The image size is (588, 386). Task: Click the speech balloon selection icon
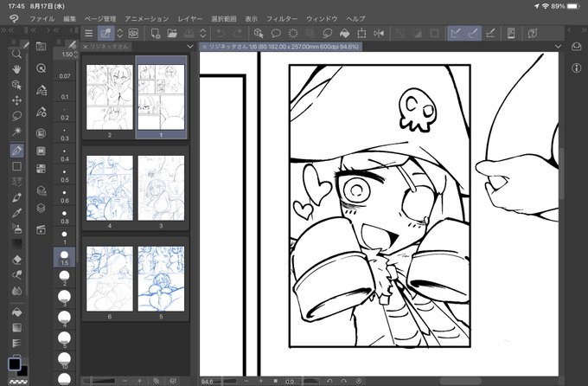pos(276,34)
